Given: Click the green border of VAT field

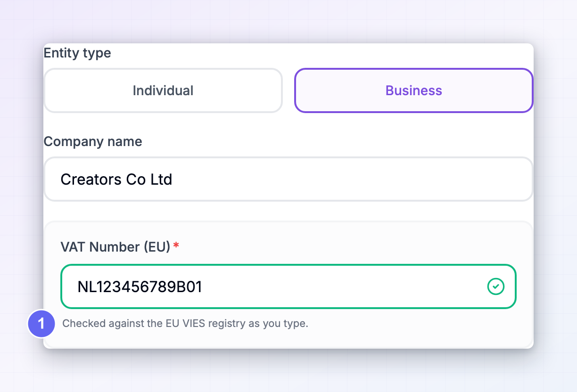Looking at the screenshot, I should (288, 265).
